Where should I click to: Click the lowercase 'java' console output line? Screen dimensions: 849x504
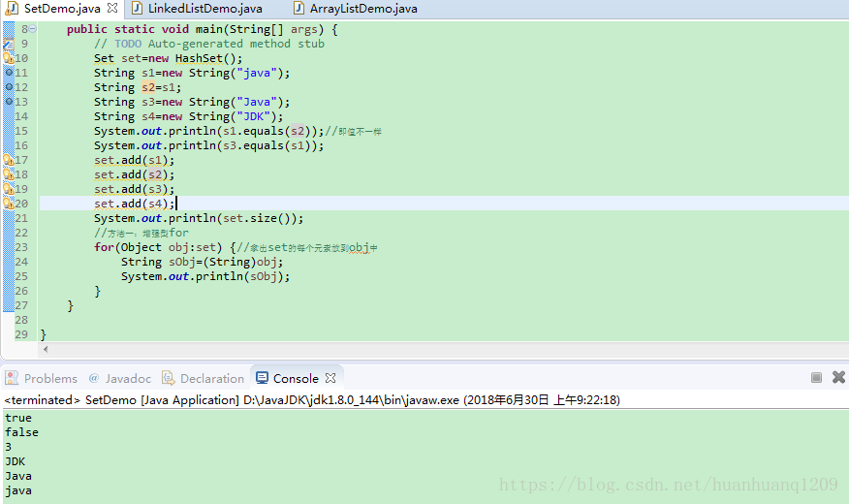pyautogui.click(x=18, y=491)
